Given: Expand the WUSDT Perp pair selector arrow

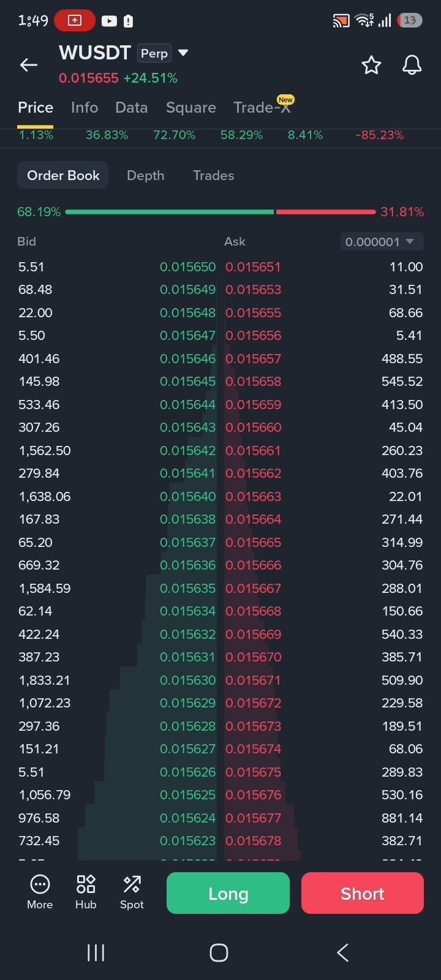Looking at the screenshot, I should 183,53.
